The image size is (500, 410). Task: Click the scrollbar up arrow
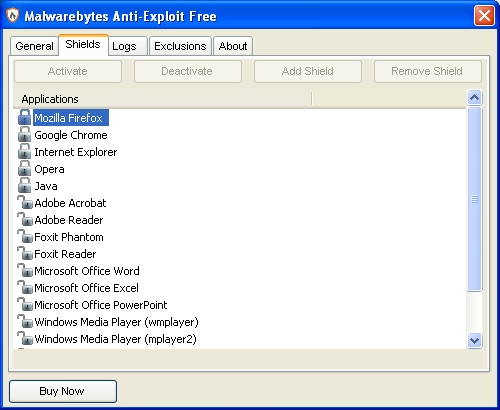(x=474, y=98)
